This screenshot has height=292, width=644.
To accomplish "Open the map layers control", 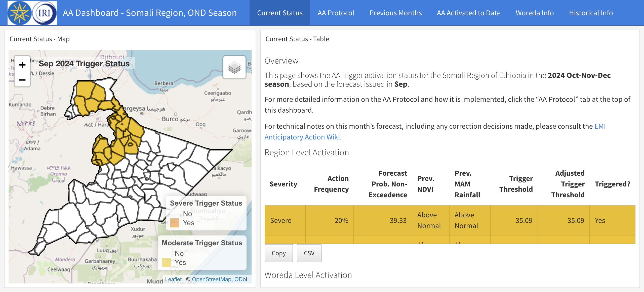I will point(234,67).
